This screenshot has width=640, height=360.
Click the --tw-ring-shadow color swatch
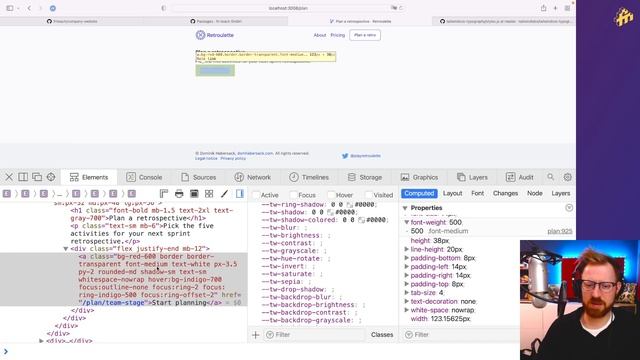coord(349,205)
